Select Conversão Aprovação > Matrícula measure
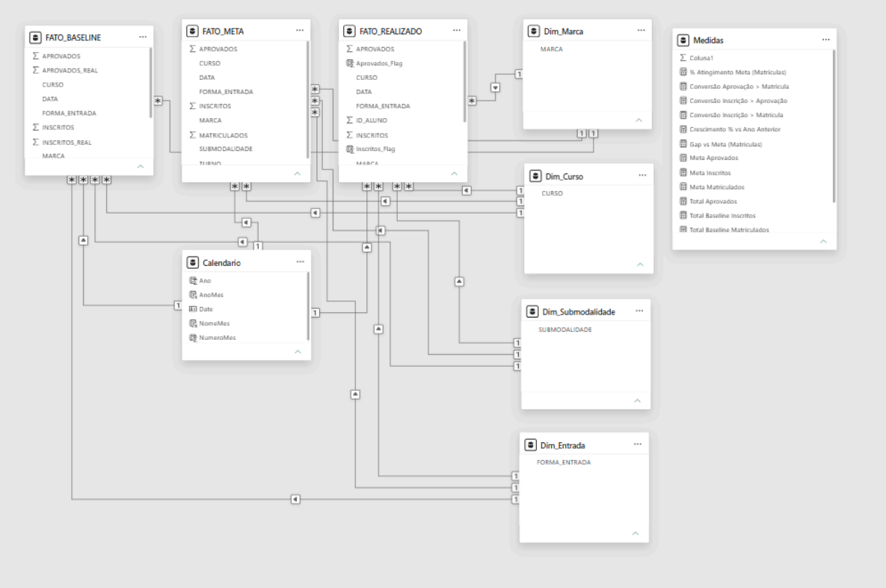The width and height of the screenshot is (886, 588). pyautogui.click(x=739, y=87)
